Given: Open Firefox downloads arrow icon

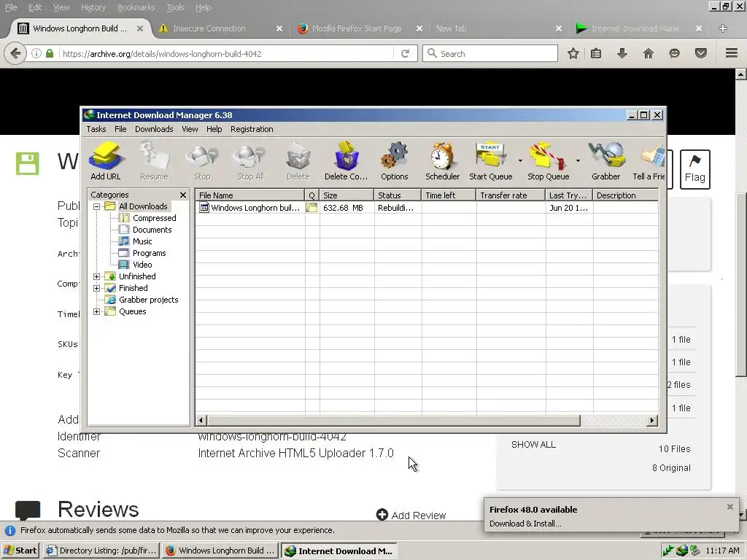Looking at the screenshot, I should coord(622,53).
